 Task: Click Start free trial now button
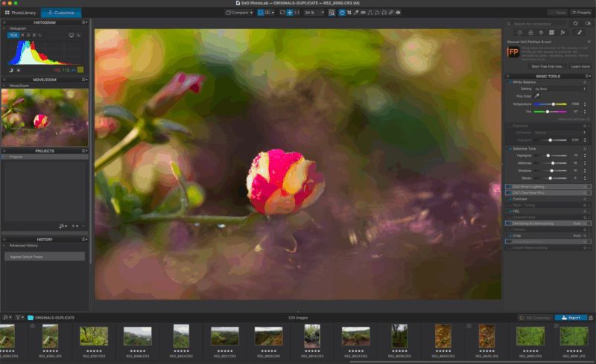tap(547, 66)
